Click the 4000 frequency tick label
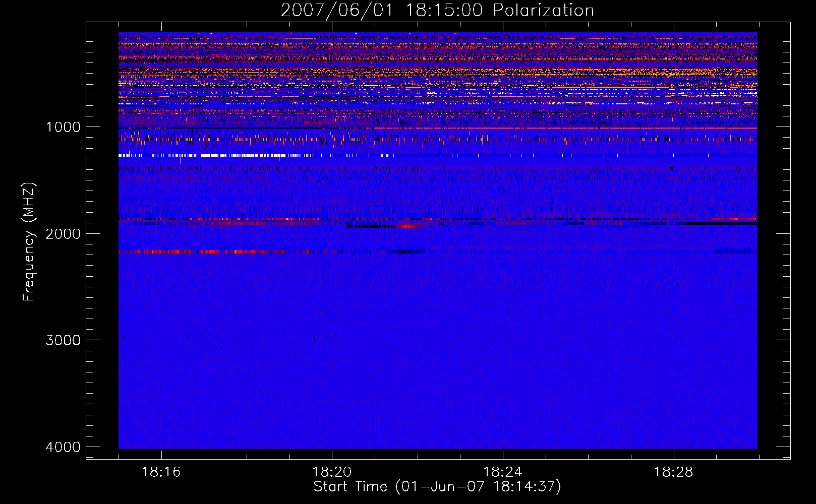The height and width of the screenshot is (504, 816). (63, 447)
